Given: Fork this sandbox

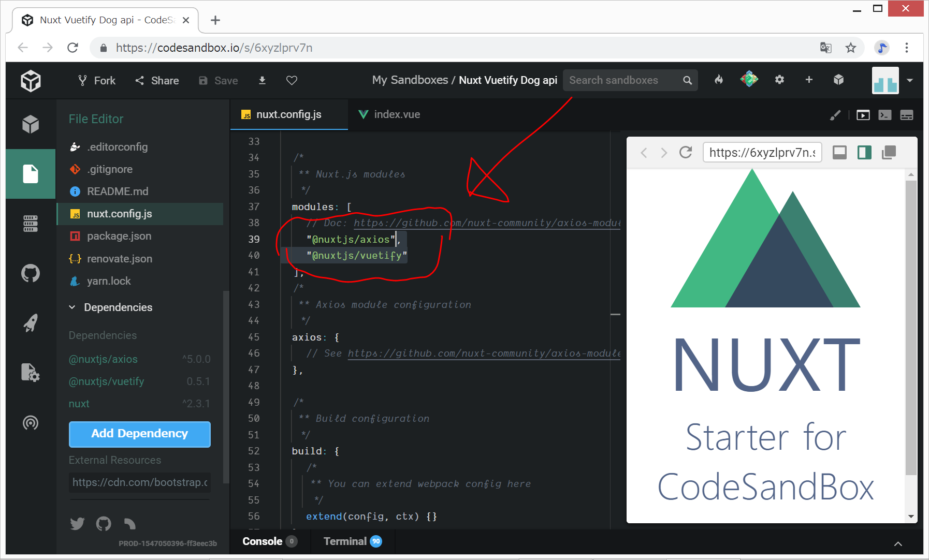Looking at the screenshot, I should [97, 80].
